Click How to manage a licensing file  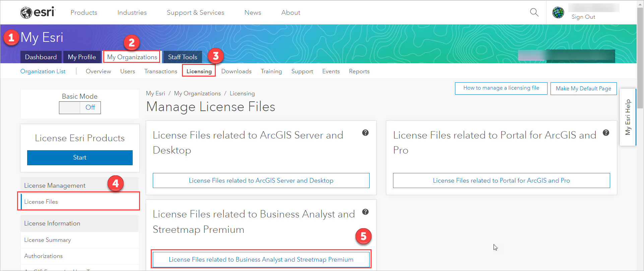tap(501, 88)
